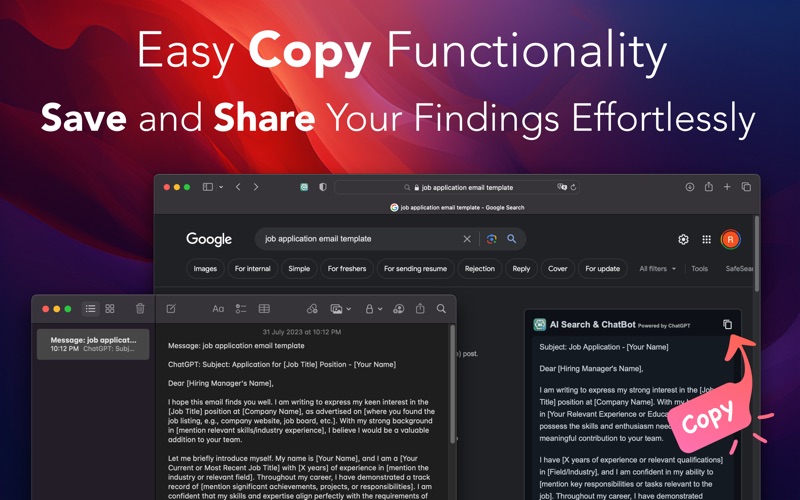Click the Safari share icon
This screenshot has height=500, width=800.
coord(709,187)
